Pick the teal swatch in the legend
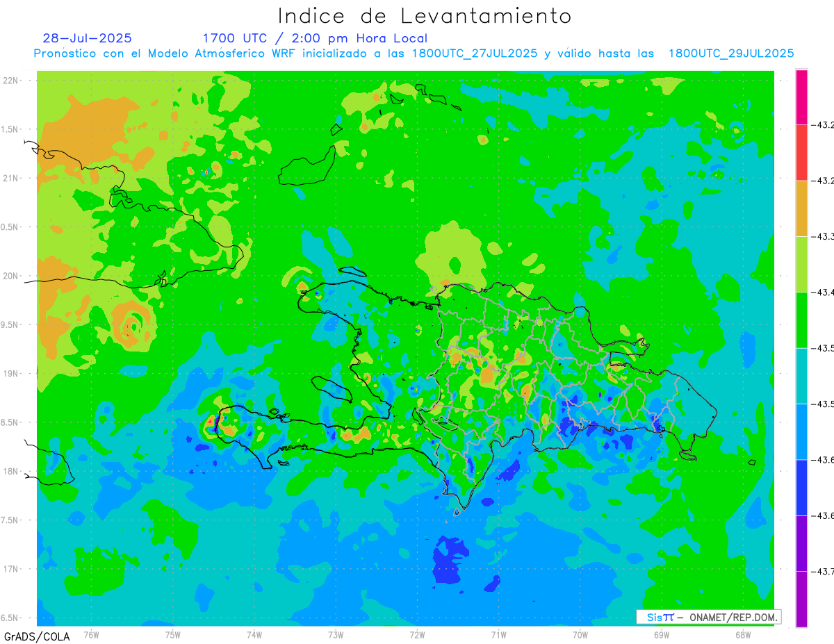Image resolution: width=834 pixels, height=644 pixels. pyautogui.click(x=801, y=376)
